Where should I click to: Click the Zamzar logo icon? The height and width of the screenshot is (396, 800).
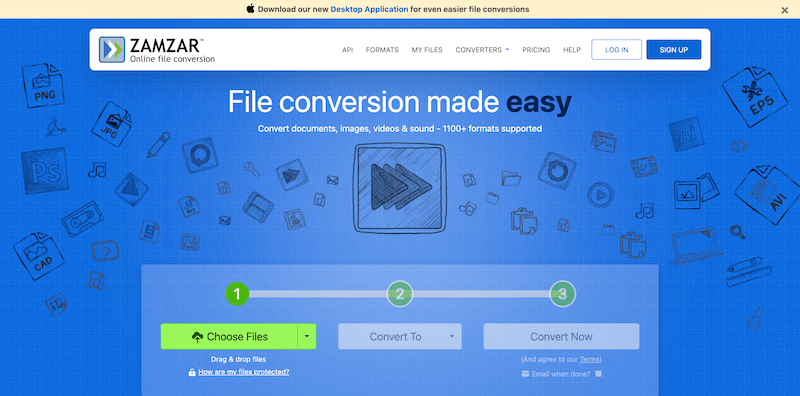click(x=112, y=50)
